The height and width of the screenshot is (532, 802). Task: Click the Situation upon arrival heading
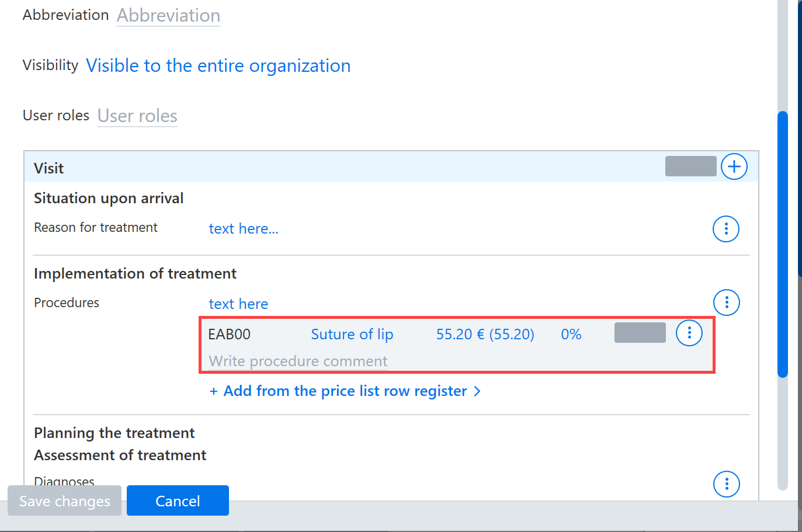click(109, 199)
